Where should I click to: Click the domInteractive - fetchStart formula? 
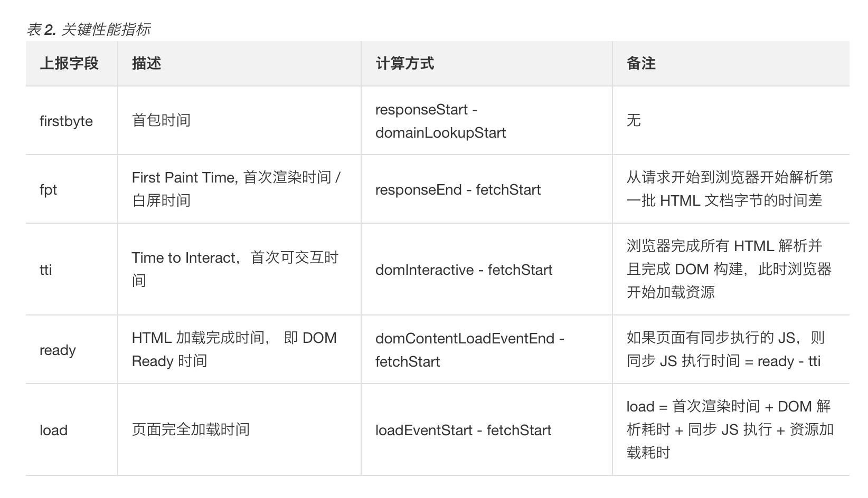coord(464,270)
